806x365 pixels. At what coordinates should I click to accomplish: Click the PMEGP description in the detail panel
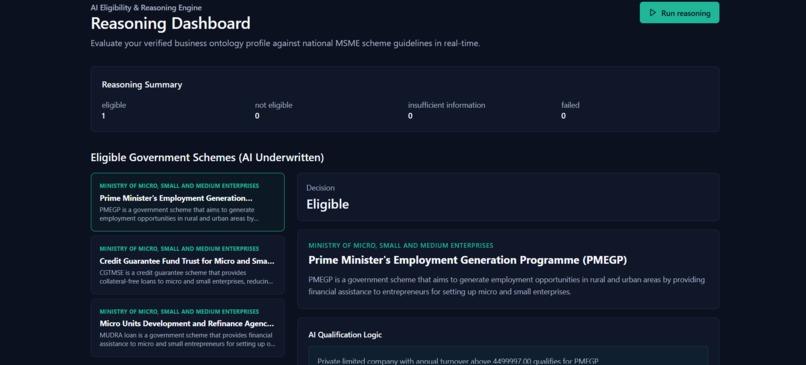point(506,286)
